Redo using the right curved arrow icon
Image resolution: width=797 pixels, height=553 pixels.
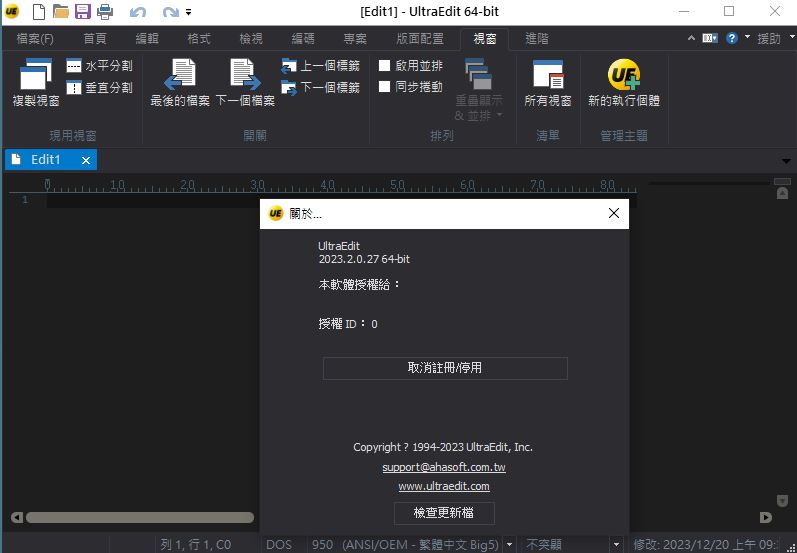click(x=171, y=12)
